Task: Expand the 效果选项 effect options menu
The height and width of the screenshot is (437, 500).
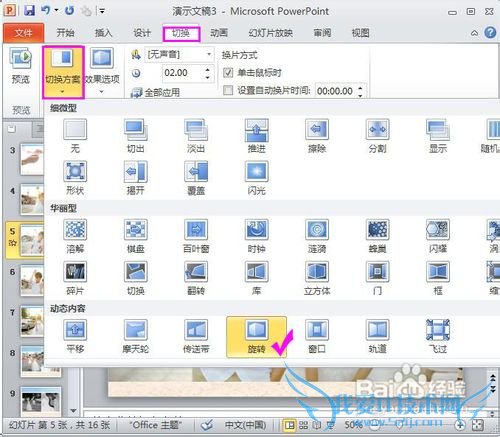Action: pyautogui.click(x=102, y=71)
